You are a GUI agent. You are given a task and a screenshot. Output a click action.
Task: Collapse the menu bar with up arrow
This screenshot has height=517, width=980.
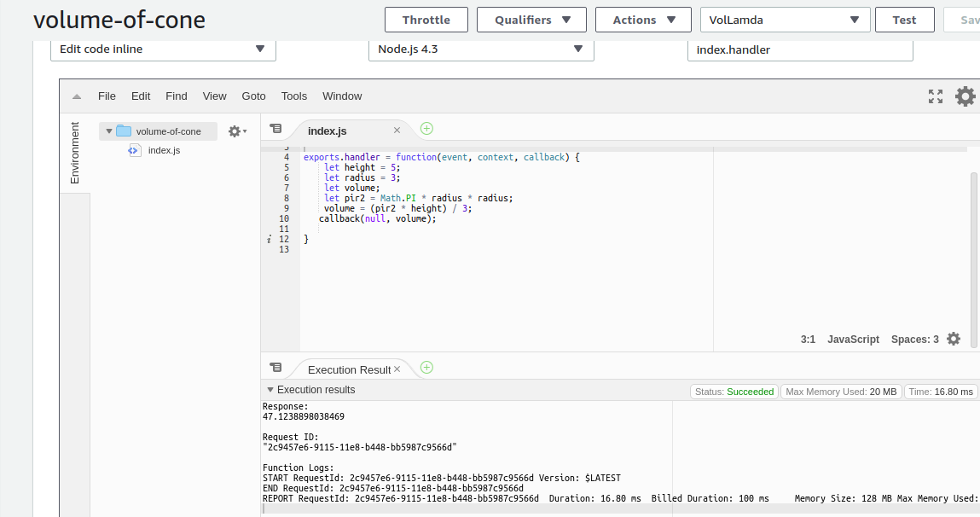[77, 96]
